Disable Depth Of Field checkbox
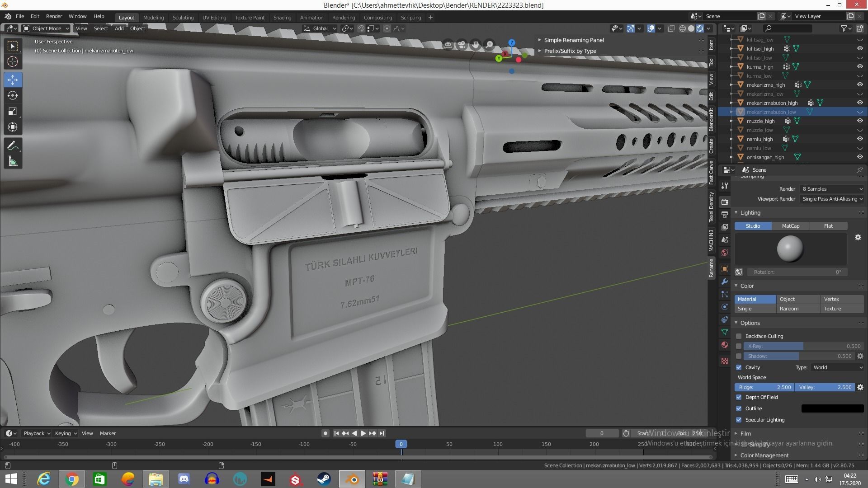This screenshot has width=868, height=488. coord(739,397)
